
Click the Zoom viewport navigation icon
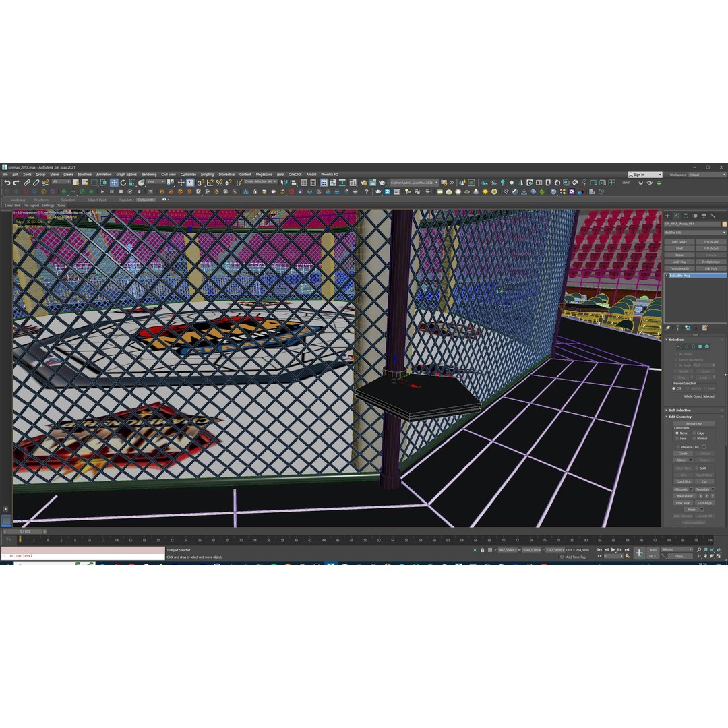(699, 550)
